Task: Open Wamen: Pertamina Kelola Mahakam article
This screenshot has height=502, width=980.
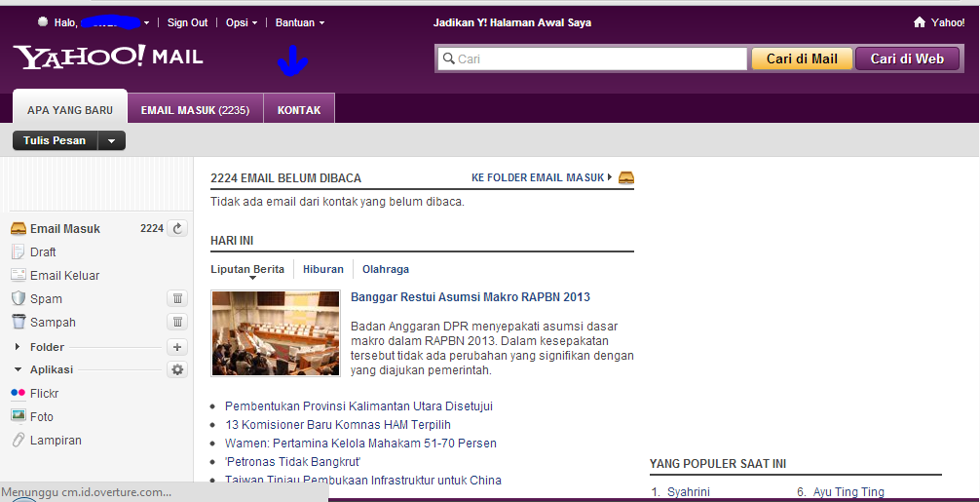Action: [x=360, y=444]
